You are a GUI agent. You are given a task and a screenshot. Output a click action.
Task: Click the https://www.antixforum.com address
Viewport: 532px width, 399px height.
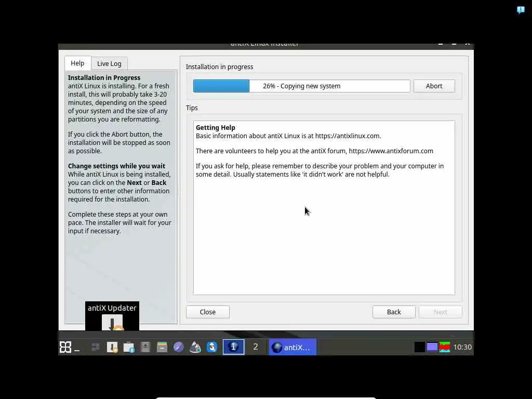[391, 151]
